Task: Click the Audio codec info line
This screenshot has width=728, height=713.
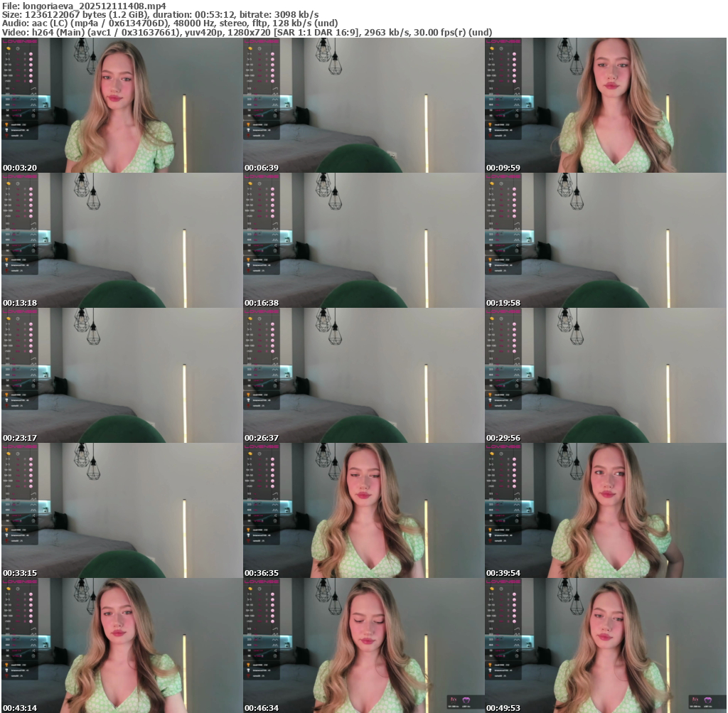Action: coord(170,23)
